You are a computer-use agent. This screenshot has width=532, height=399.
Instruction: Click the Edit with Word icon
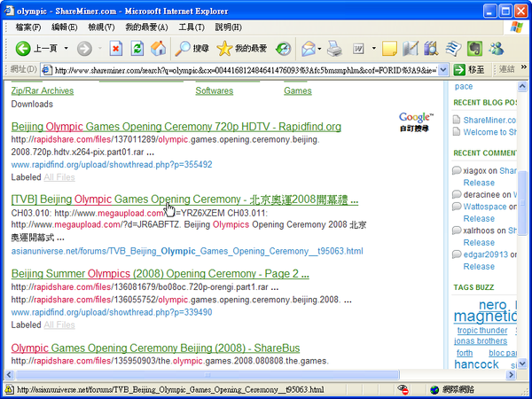[358, 49]
